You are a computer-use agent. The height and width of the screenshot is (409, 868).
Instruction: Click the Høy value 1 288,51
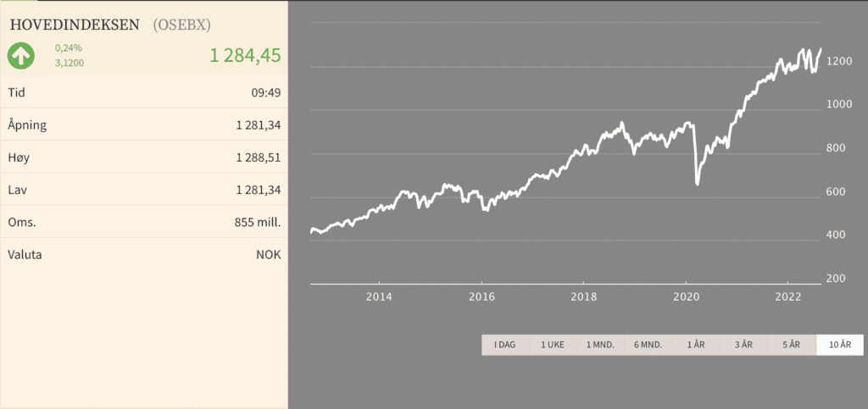[258, 158]
